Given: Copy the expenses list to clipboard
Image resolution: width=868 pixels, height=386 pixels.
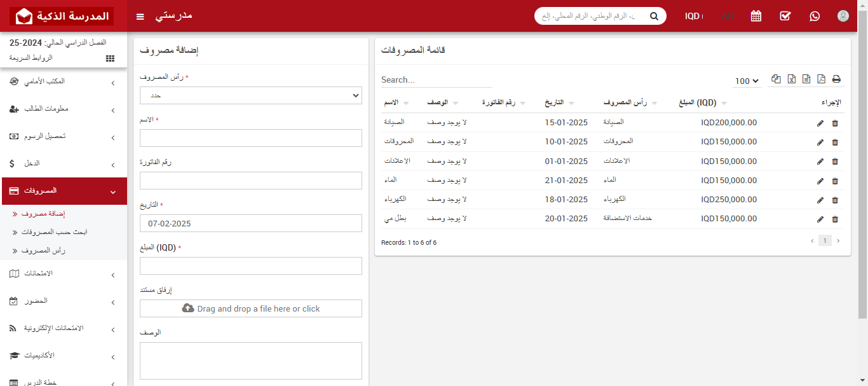Looking at the screenshot, I should click(x=776, y=78).
